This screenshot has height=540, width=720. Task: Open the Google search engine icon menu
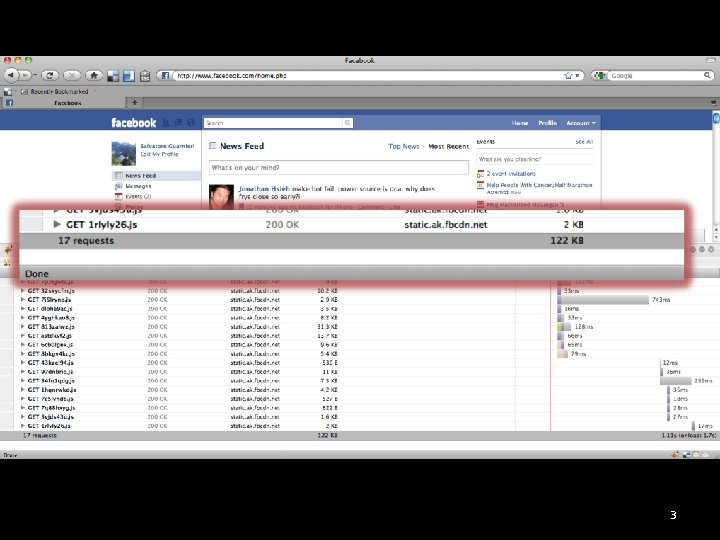[x=600, y=75]
